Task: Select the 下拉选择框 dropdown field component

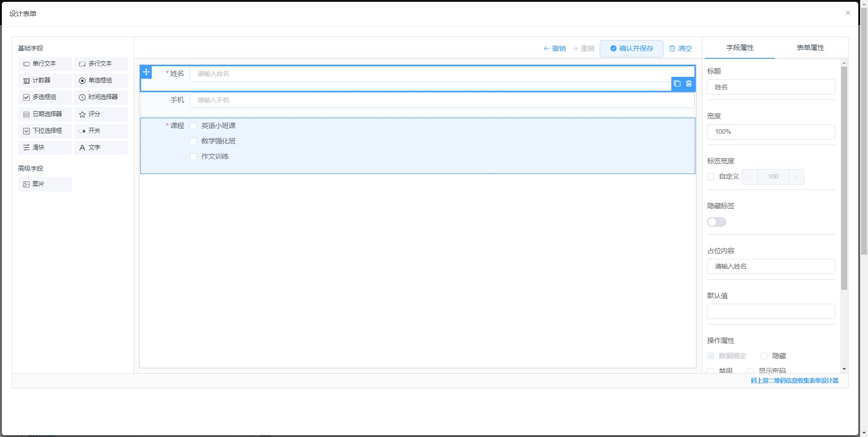Action: pyautogui.click(x=44, y=131)
